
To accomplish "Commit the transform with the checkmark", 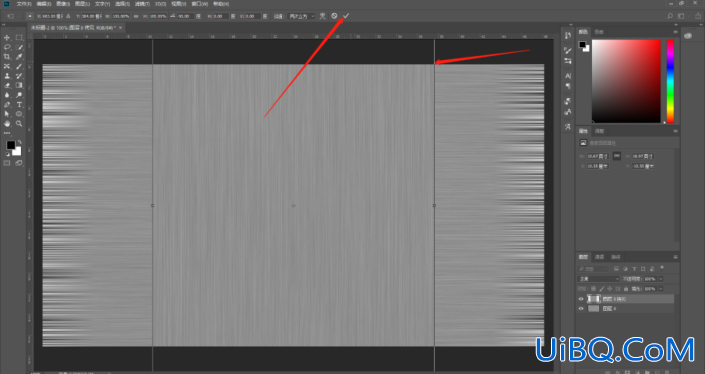I will click(x=346, y=16).
